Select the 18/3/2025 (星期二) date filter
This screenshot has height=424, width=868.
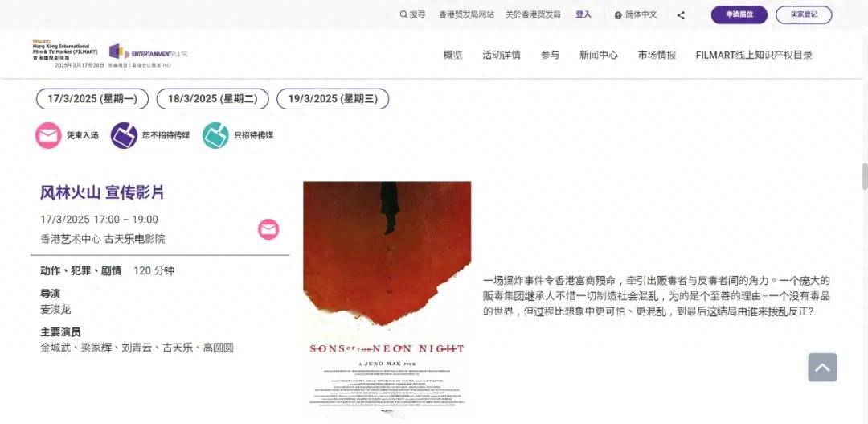click(212, 99)
